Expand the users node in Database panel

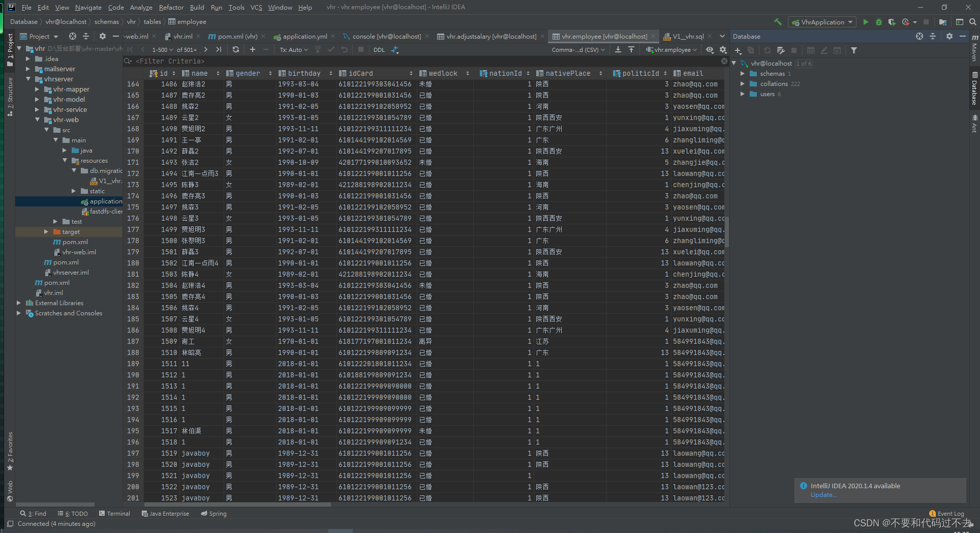point(743,94)
